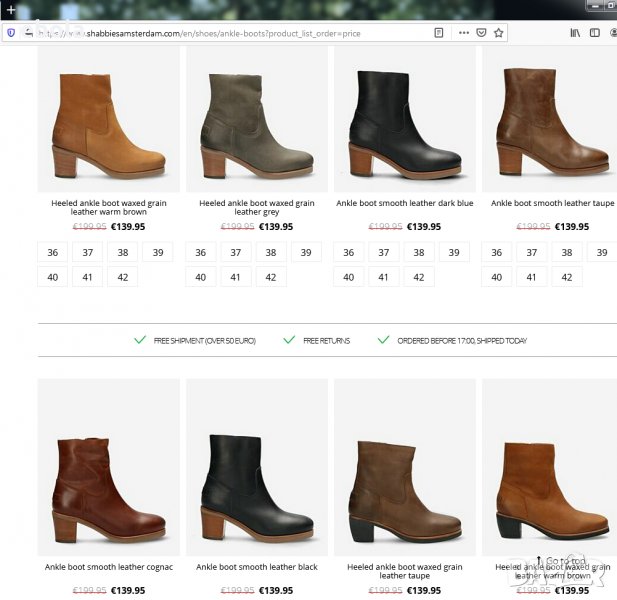Screen dimensions: 617x600
Task: Open page actions three-dot menu
Action: (463, 33)
